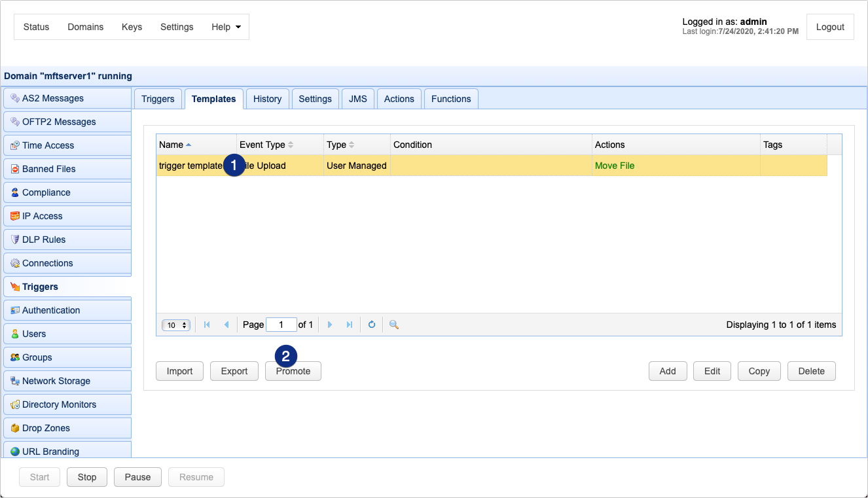Image resolution: width=868 pixels, height=498 pixels.
Task: Click the Condition column header
Action: [491, 145]
